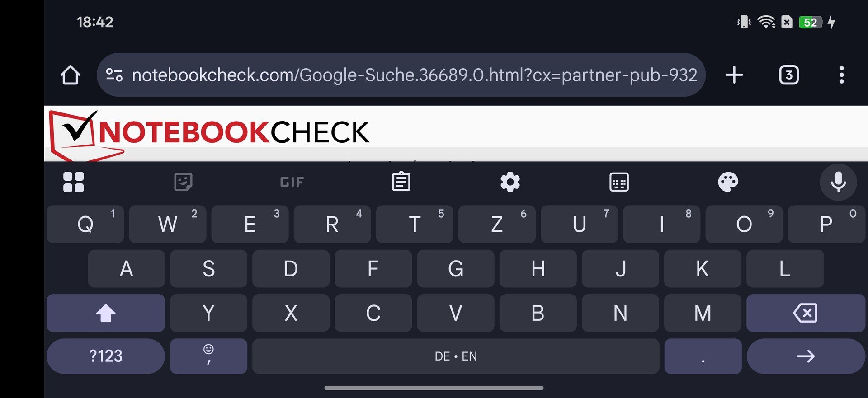Tap the backspace key
The height and width of the screenshot is (398, 868).
click(806, 313)
